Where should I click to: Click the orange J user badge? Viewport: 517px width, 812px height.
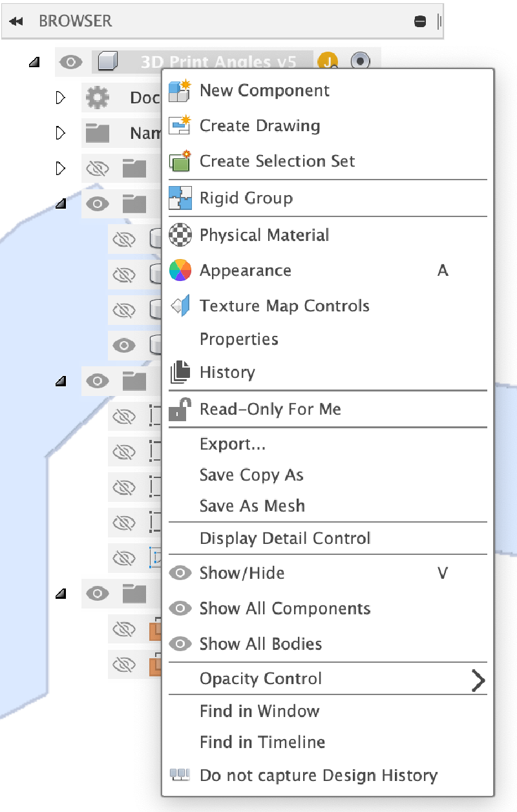pos(328,62)
